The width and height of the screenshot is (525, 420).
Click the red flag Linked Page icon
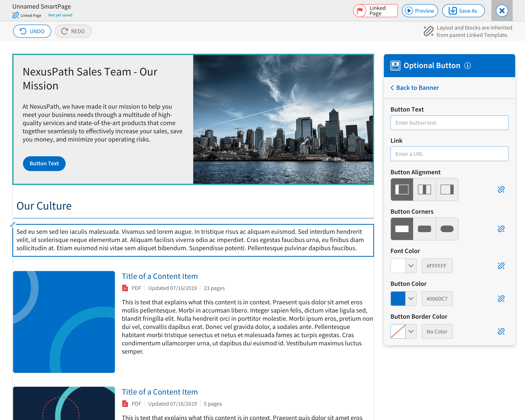[360, 11]
